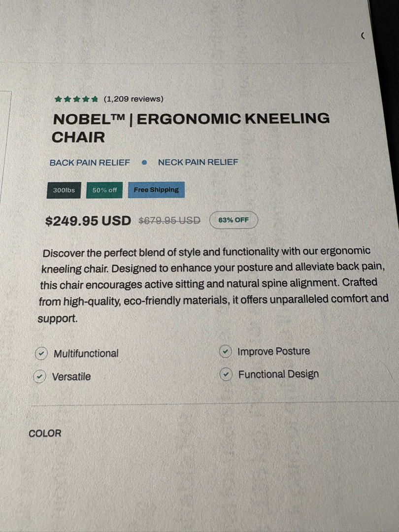Click the 63% OFF pill badge
Screen dimensions: 399x532
pos(233,220)
